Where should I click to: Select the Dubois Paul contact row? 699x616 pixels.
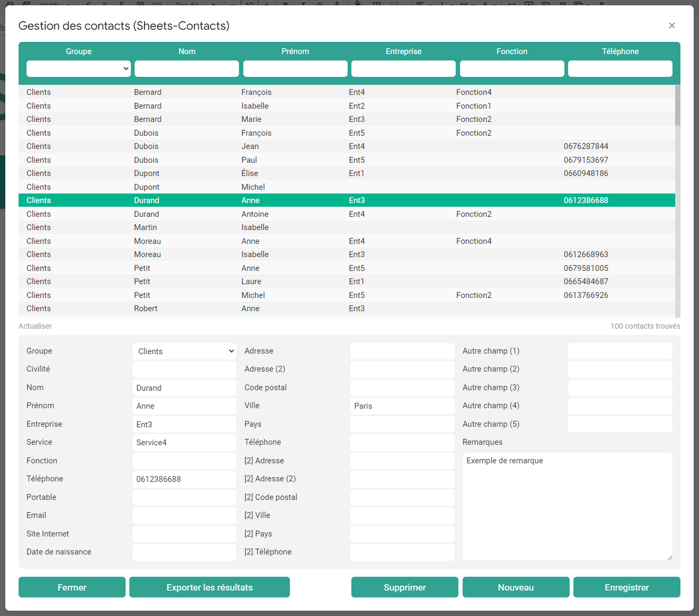click(347, 160)
